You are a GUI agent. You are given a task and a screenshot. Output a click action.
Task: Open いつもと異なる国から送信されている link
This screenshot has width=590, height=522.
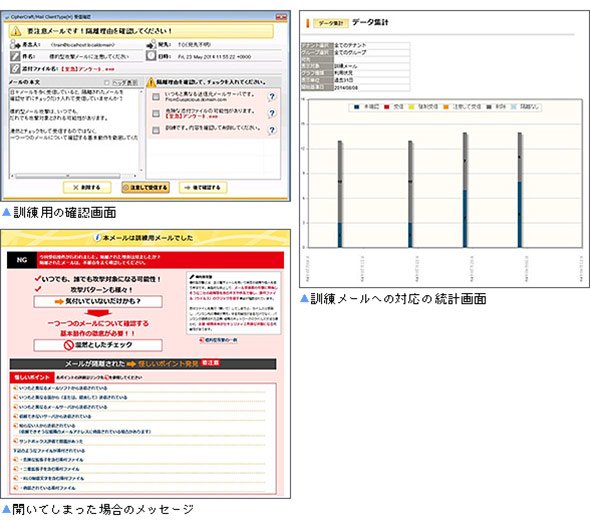pyautogui.click(x=73, y=397)
